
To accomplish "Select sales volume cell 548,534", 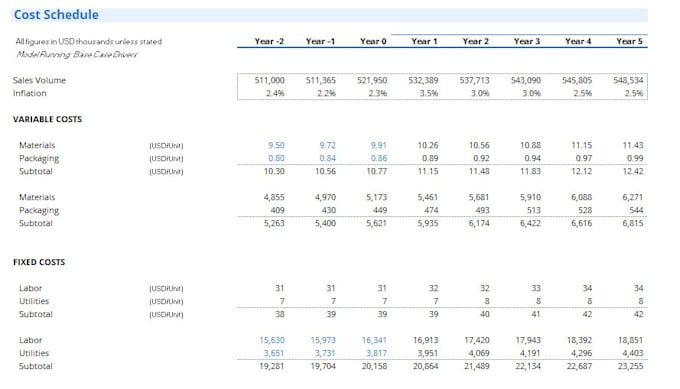I will [628, 80].
